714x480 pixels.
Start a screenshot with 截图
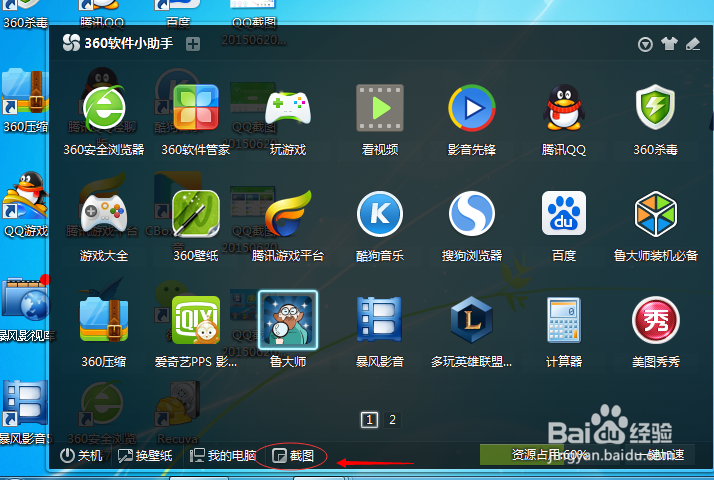293,455
